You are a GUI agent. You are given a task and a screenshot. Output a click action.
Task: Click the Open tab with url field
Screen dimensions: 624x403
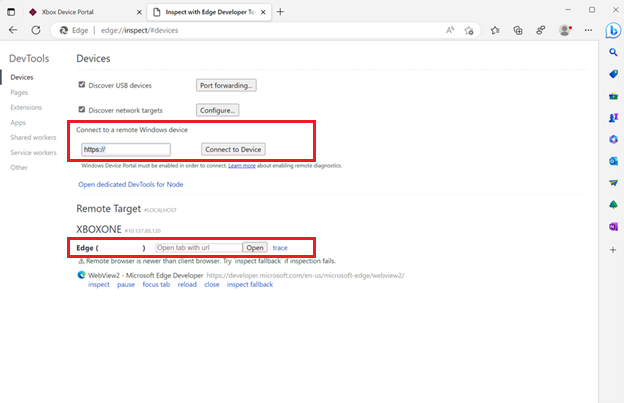pos(199,247)
